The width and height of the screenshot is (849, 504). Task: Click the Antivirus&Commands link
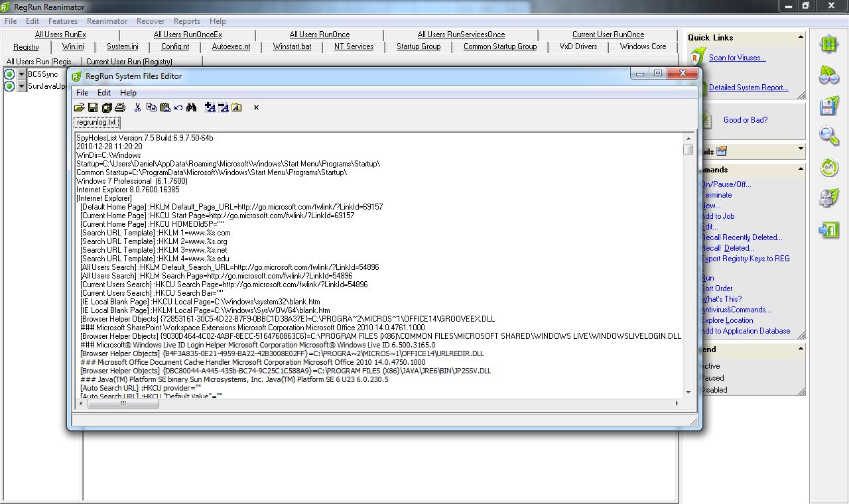tap(736, 310)
